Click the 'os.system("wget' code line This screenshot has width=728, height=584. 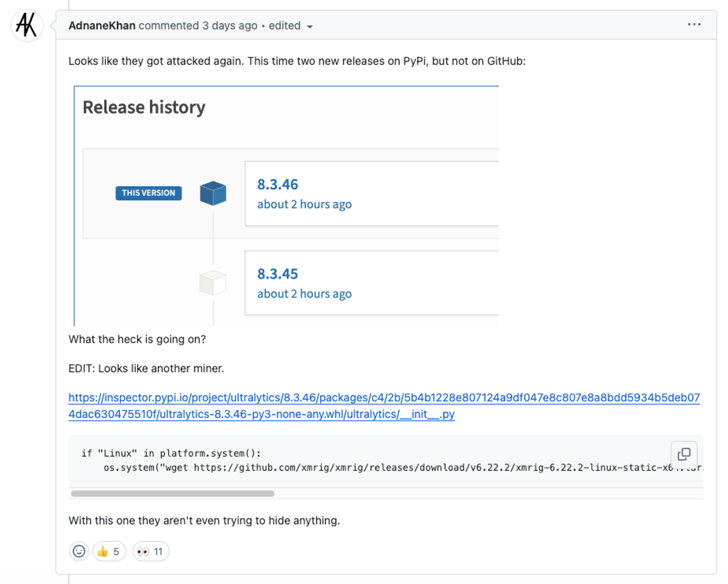[403, 467]
